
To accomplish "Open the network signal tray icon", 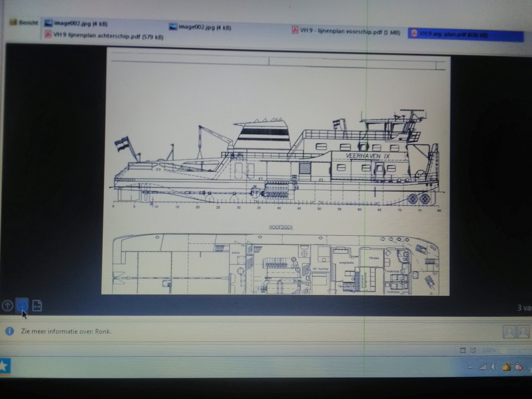I will coord(482,367).
